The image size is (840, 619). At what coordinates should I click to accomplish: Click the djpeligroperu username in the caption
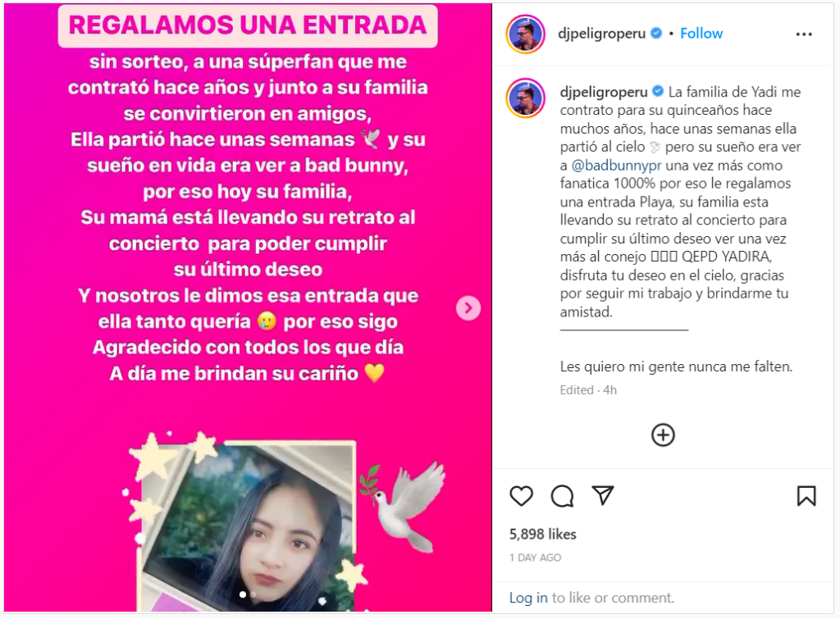604,92
